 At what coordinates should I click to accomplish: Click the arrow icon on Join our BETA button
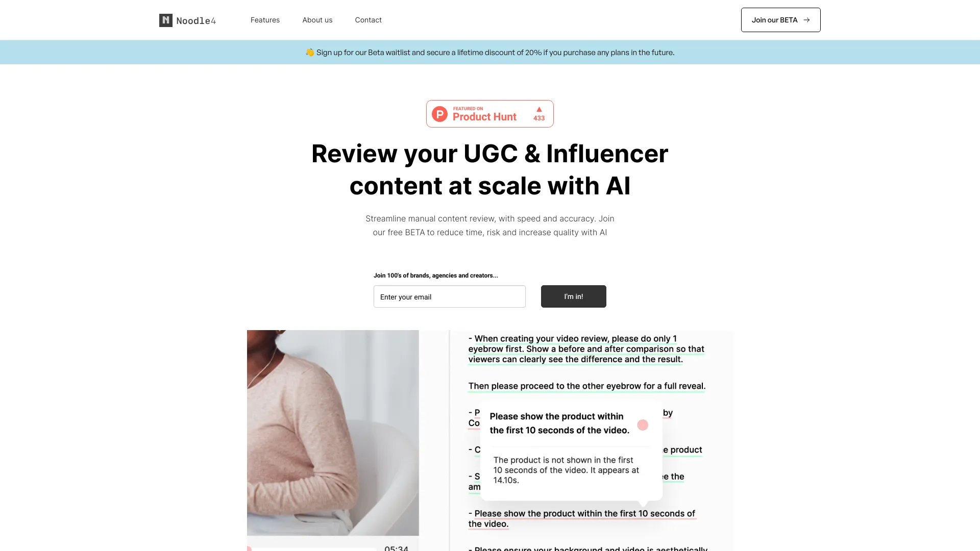point(806,19)
